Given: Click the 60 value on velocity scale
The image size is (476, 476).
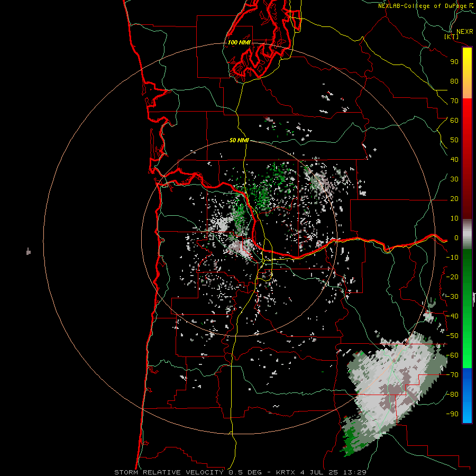Looking at the screenshot, I should (x=454, y=120).
